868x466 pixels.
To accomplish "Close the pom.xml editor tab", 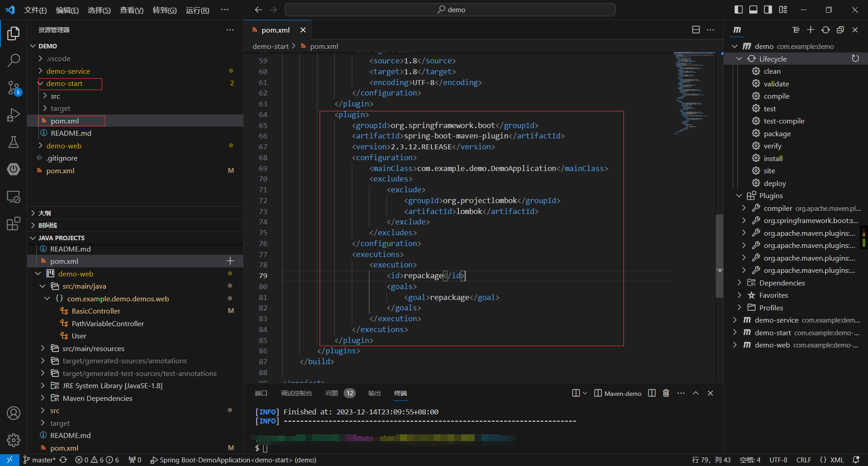I will 303,30.
